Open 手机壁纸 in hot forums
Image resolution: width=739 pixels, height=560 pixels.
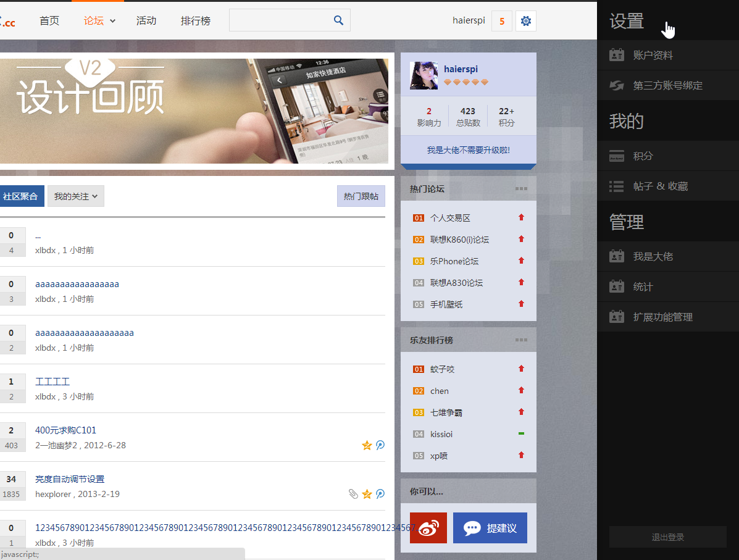click(446, 304)
